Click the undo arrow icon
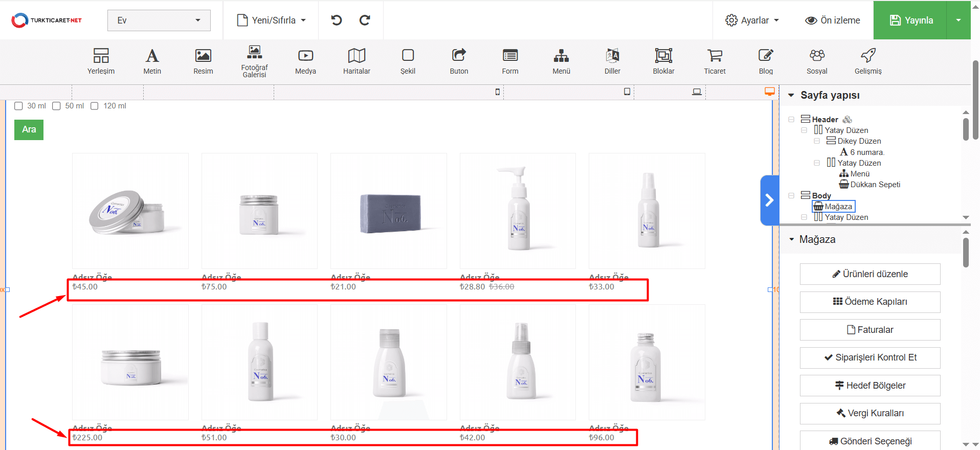 [336, 20]
